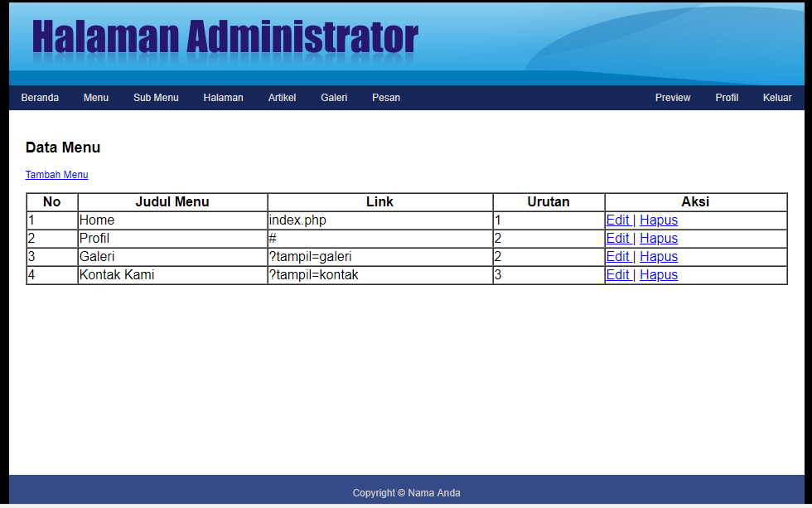The image size is (812, 508).
Task: Edit the Kontak Kami menu entry
Action: pyautogui.click(x=618, y=275)
